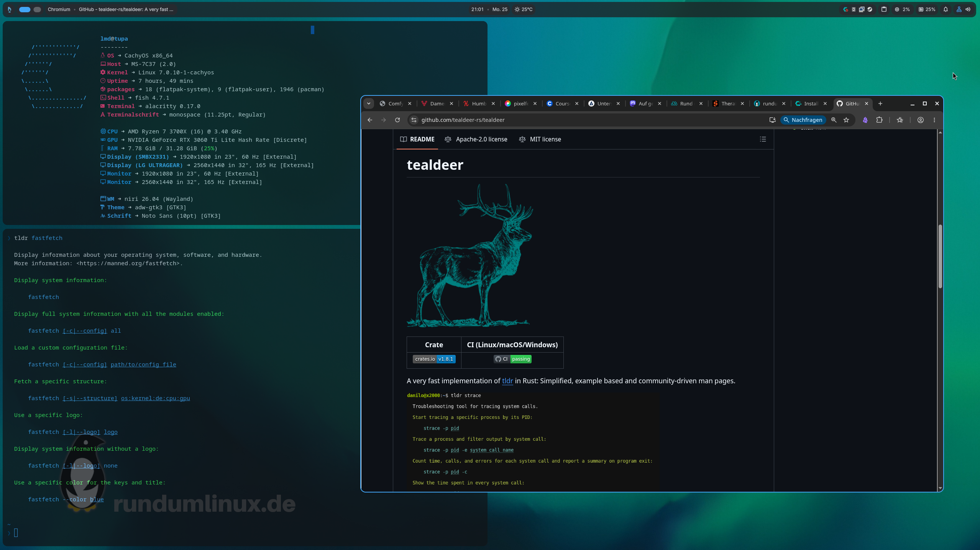
Task: Open the tab search dropdown arrow
Action: coord(369,103)
